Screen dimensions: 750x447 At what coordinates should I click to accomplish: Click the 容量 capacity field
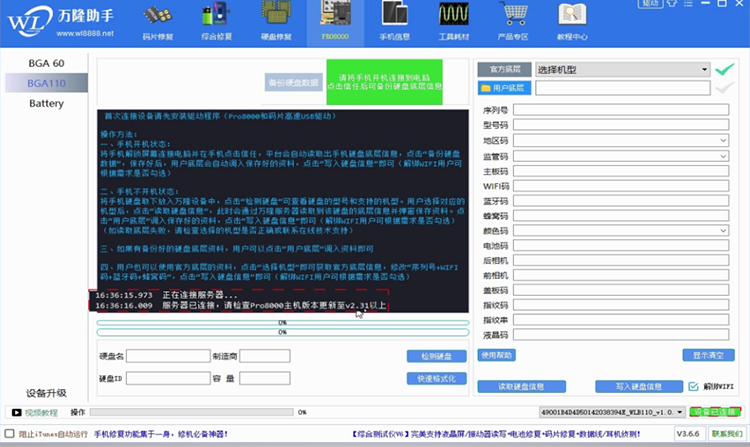[265, 379]
